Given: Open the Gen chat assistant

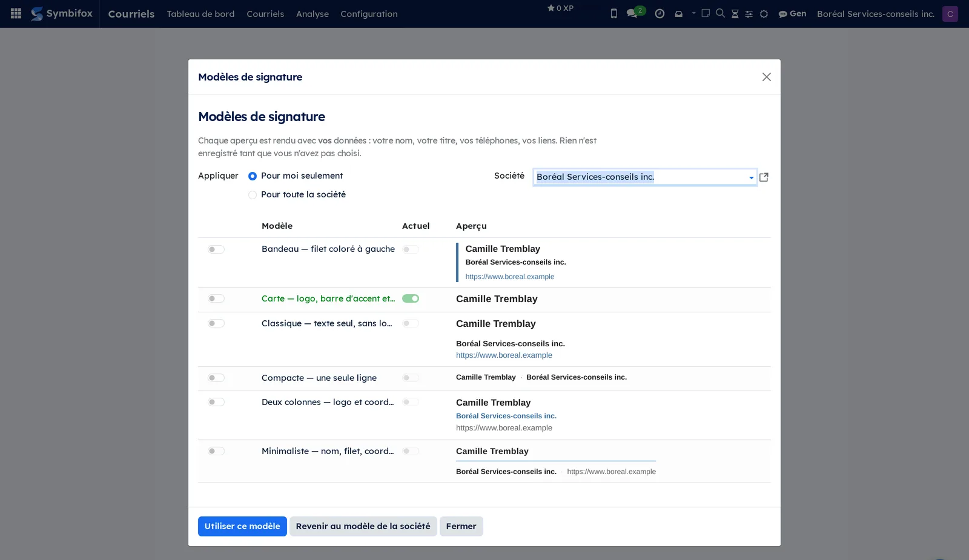Looking at the screenshot, I should (x=792, y=13).
